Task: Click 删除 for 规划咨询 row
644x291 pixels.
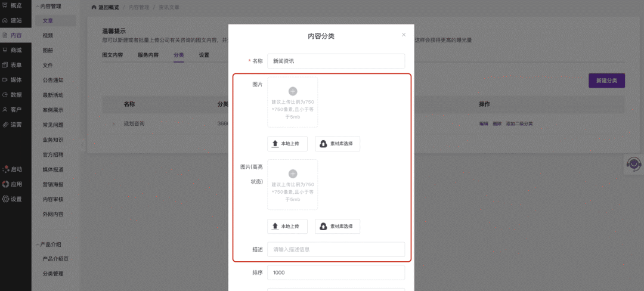Action: click(497, 123)
